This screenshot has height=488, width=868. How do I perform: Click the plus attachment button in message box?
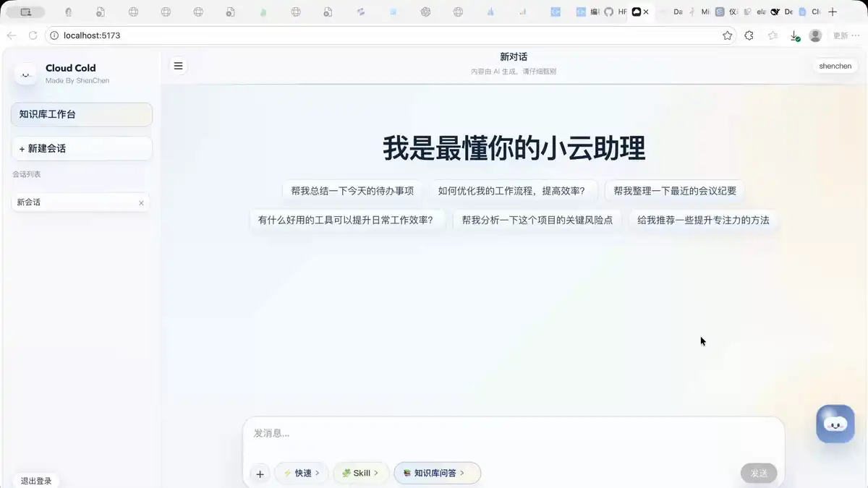point(260,474)
